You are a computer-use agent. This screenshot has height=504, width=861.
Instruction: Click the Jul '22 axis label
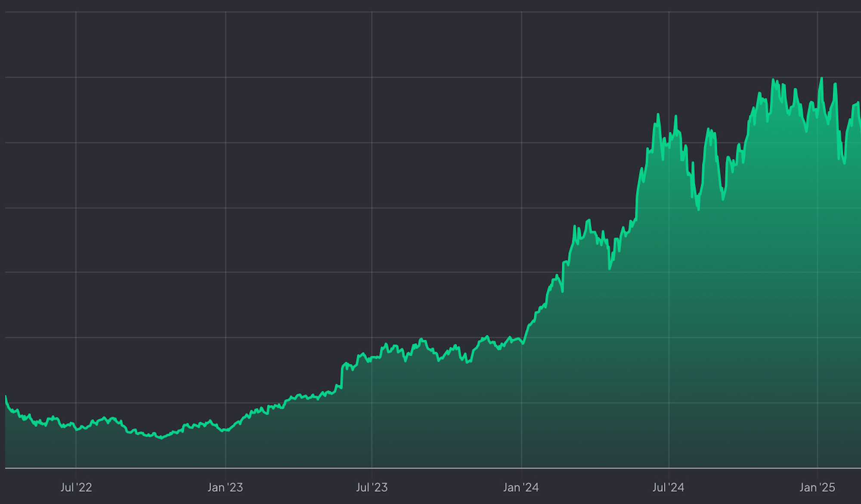(76, 487)
